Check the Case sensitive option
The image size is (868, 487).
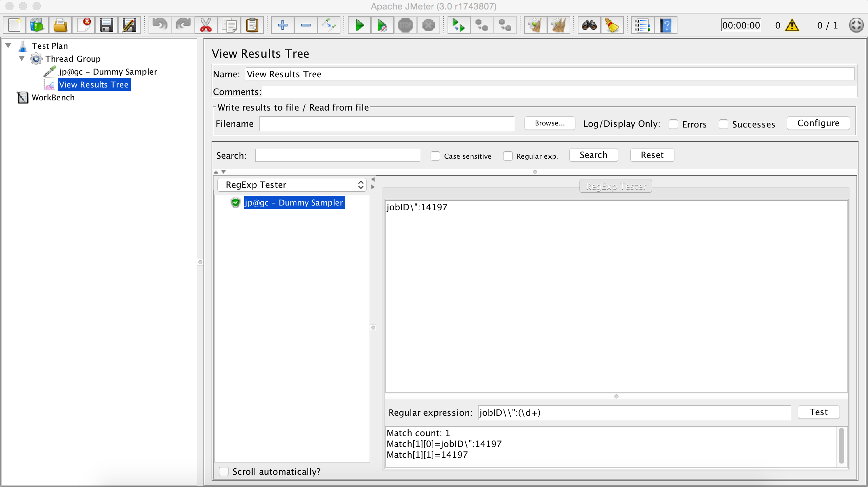point(435,156)
